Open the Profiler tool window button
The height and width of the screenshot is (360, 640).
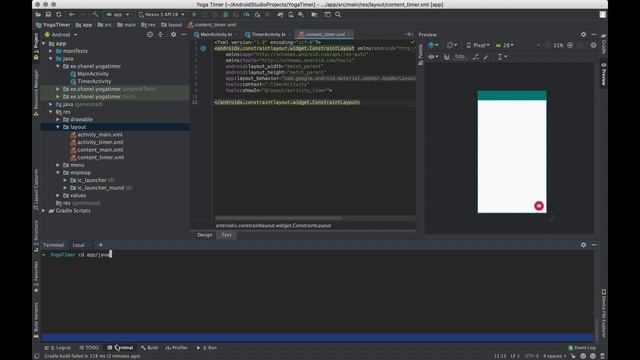(x=177, y=348)
